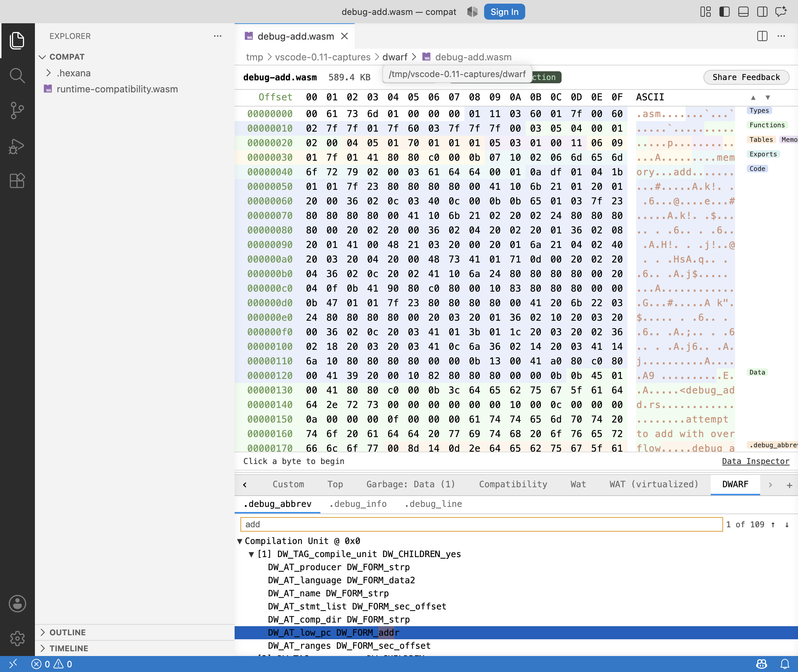Click the Data section label
The image size is (798, 672).
(757, 372)
